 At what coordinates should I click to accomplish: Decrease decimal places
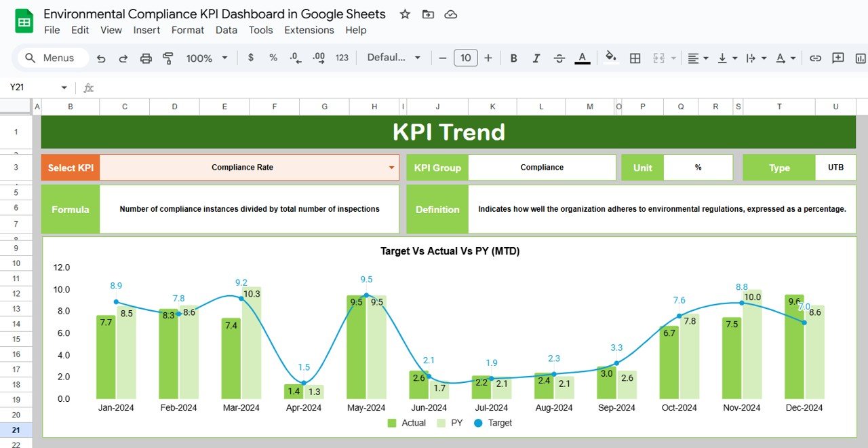(296, 58)
